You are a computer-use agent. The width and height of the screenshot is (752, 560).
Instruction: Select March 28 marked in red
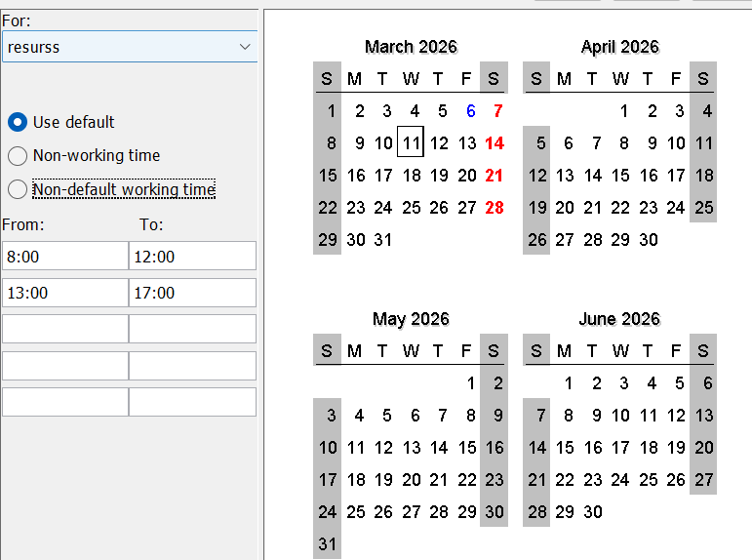click(495, 207)
